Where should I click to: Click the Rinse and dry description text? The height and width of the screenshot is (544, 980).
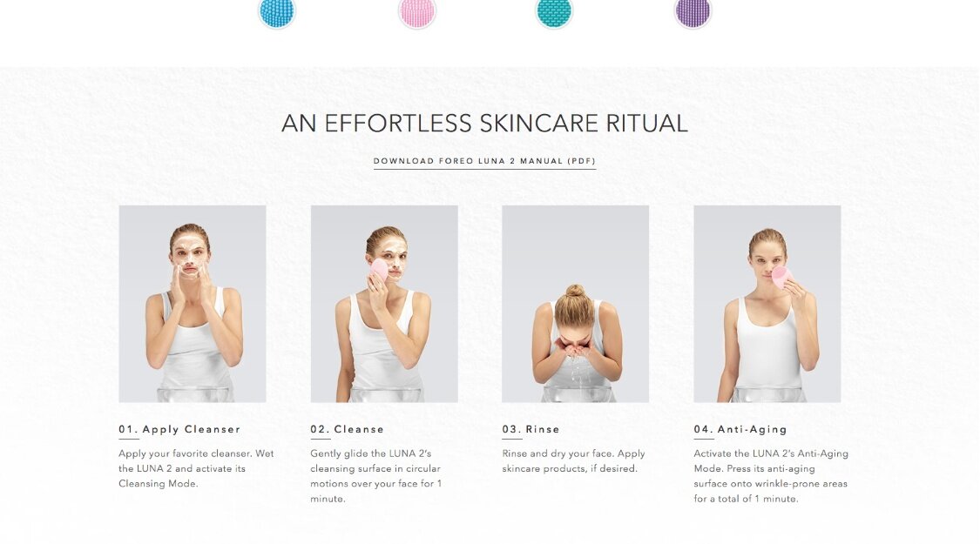pyautogui.click(x=574, y=461)
